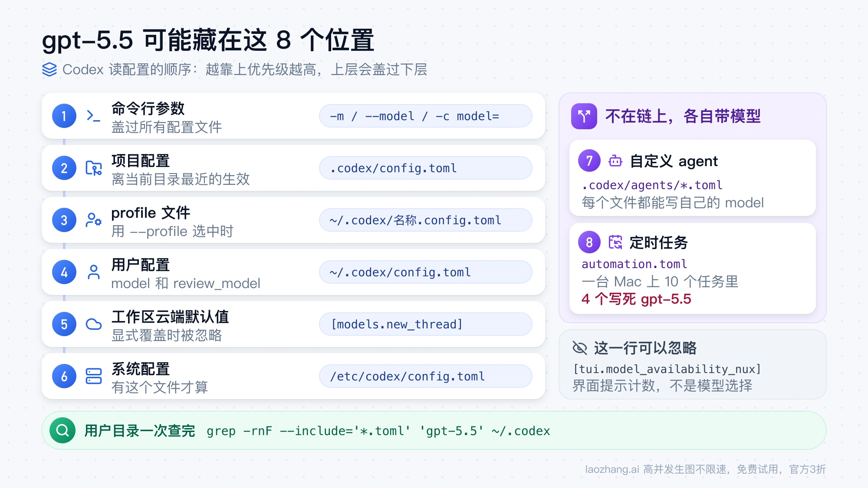This screenshot has width=868, height=488.
Task: Click the robot icon next to 自定义 agent
Action: (615, 161)
